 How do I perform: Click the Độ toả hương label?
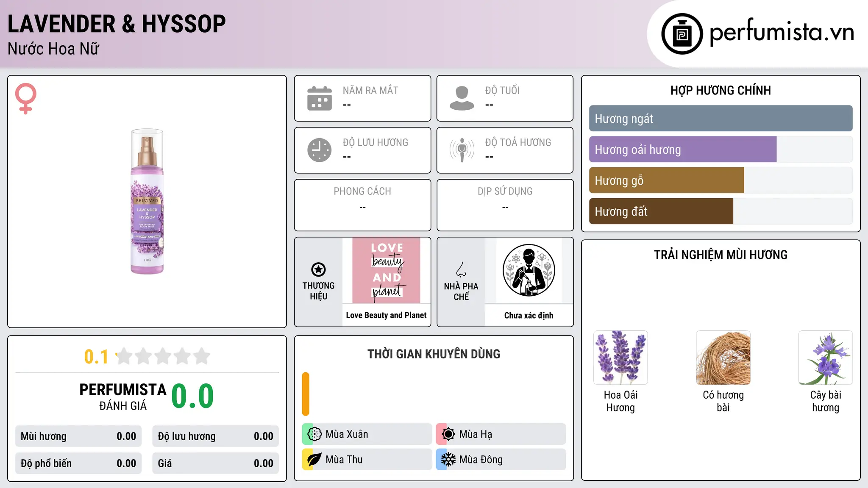[518, 142]
